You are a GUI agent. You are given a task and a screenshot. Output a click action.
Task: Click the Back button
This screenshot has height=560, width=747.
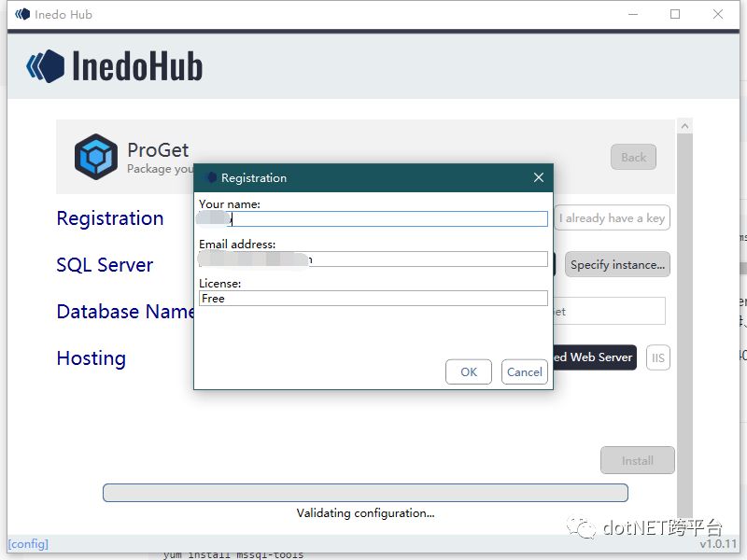tap(633, 157)
